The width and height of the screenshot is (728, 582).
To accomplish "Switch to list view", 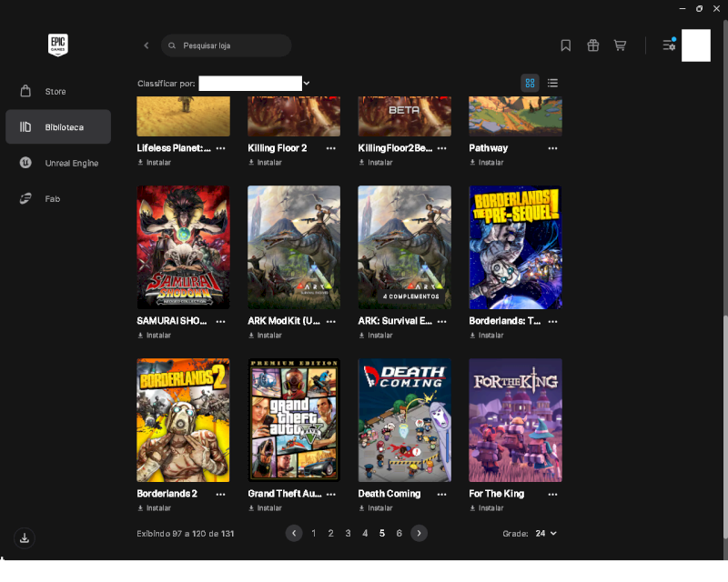I will click(x=552, y=83).
